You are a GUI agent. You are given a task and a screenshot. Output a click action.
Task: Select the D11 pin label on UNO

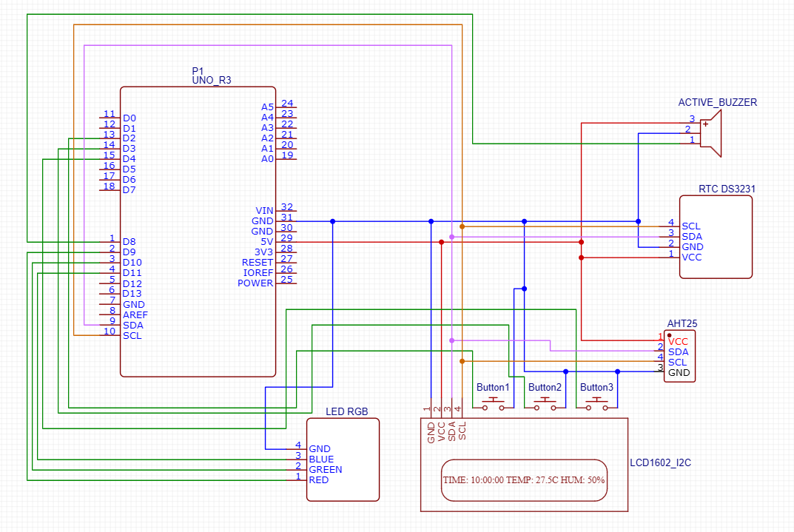(132, 273)
